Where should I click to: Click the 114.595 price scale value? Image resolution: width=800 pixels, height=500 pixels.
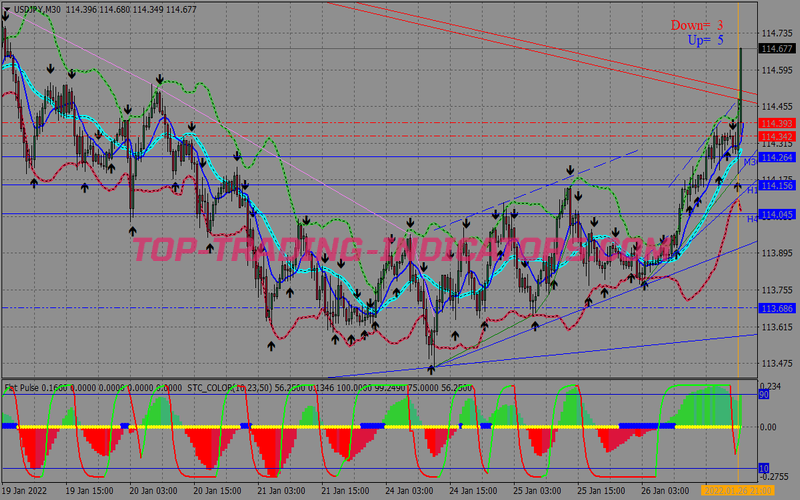point(777,70)
